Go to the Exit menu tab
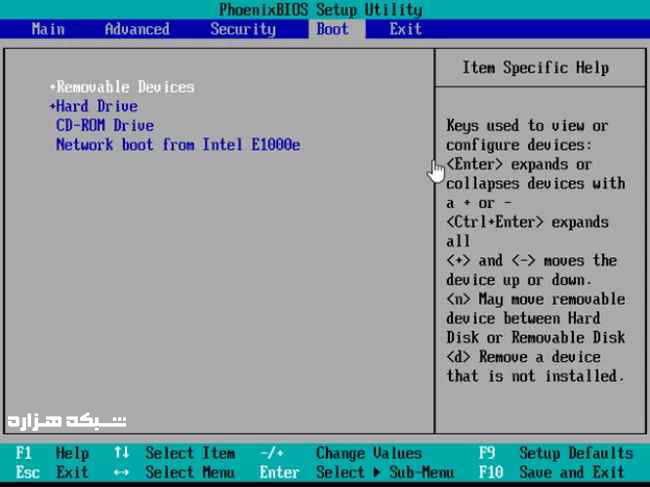The width and height of the screenshot is (650, 487). [x=405, y=29]
